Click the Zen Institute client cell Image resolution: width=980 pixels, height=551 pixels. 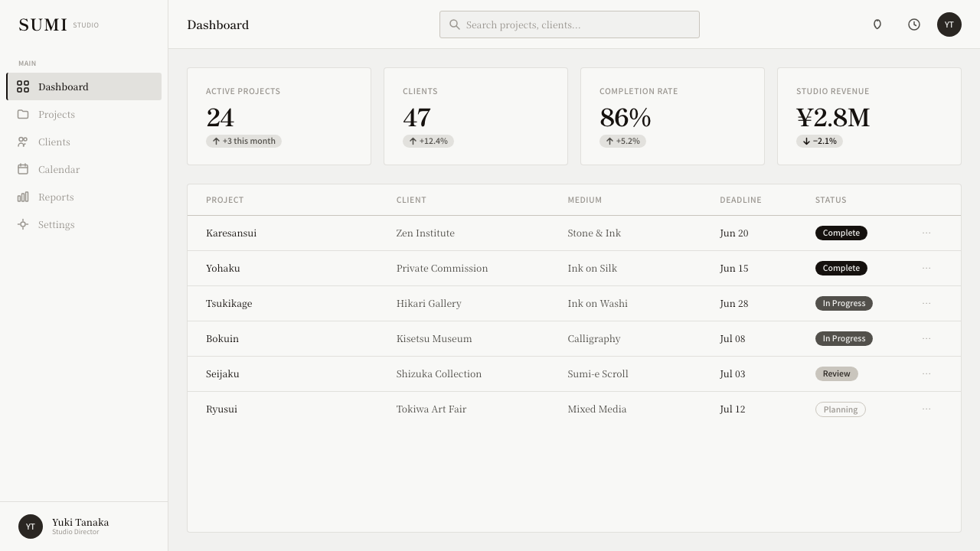pos(426,233)
